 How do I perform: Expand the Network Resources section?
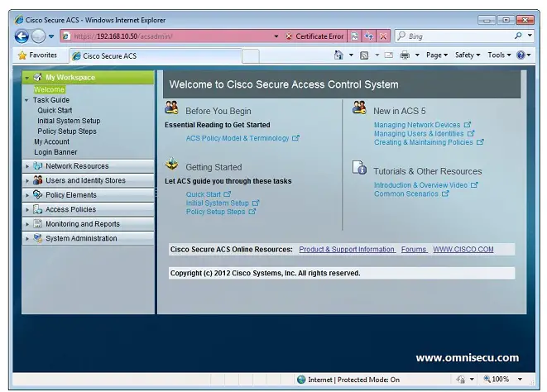tap(27, 166)
